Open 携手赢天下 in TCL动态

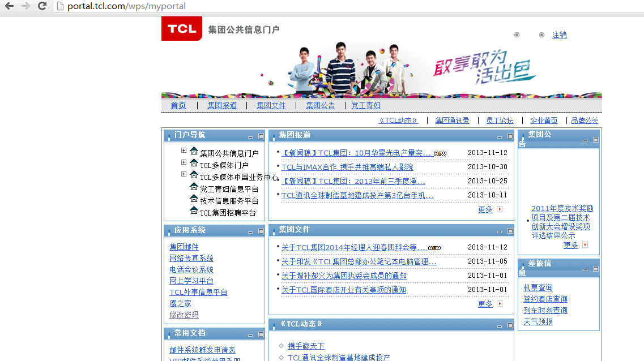[306, 346]
